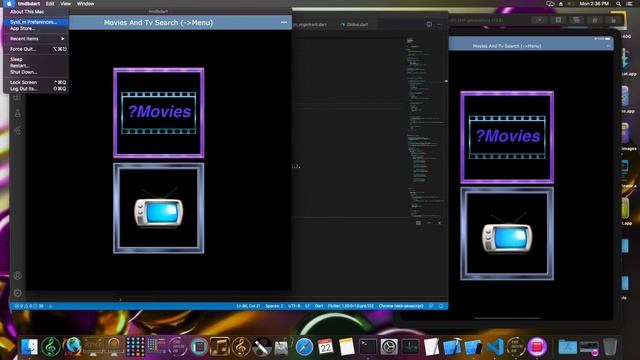This screenshot has height=360, width=640.
Task: Open App Store from Apple menu
Action: [36, 29]
